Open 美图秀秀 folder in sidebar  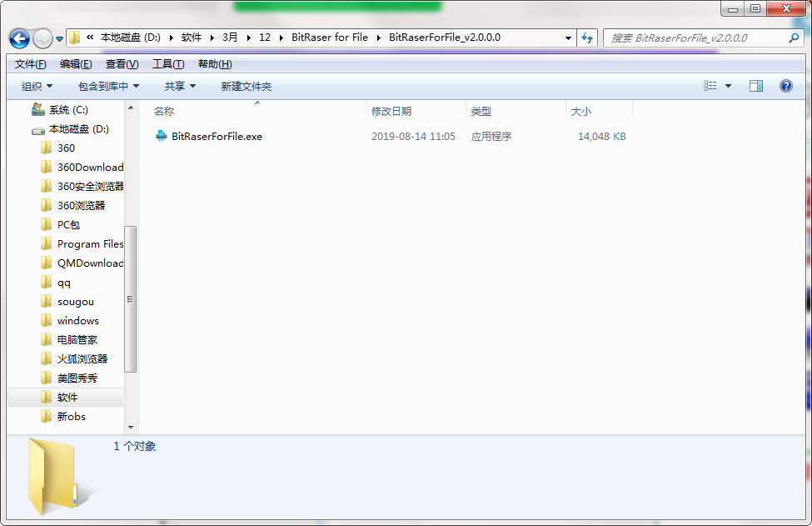pos(77,378)
